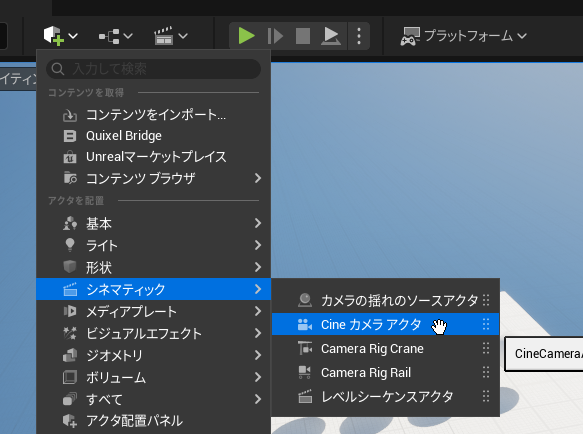
Task: Select the シネマティック category
Action: click(x=153, y=289)
